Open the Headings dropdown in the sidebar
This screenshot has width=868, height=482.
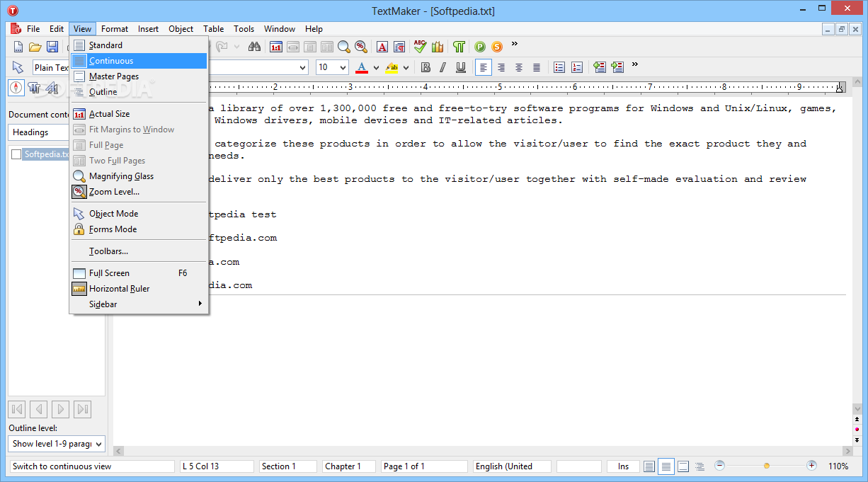pyautogui.click(x=40, y=132)
